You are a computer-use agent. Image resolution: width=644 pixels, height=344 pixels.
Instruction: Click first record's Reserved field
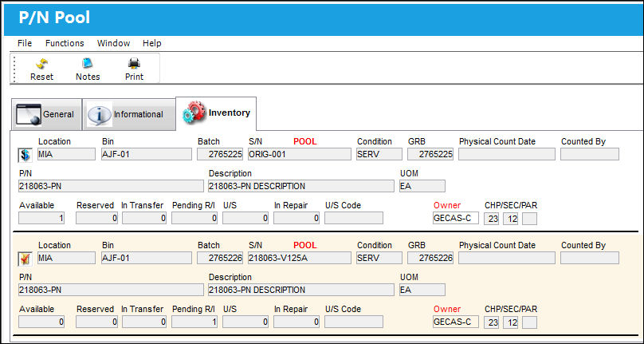click(97, 218)
